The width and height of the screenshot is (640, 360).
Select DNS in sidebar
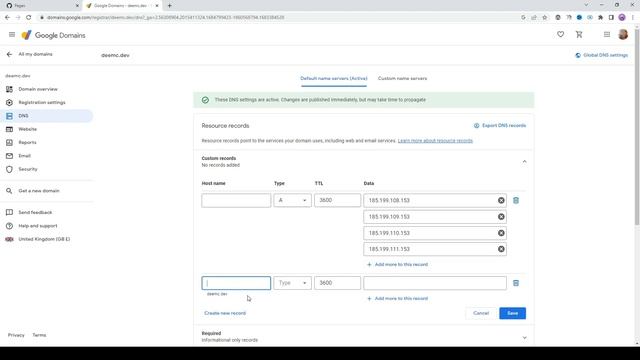(x=47, y=116)
